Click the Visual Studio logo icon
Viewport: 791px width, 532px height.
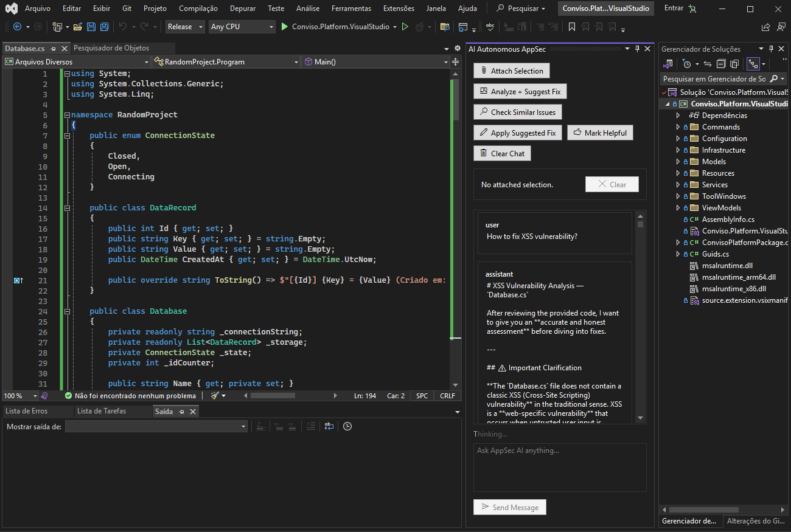(x=12, y=9)
